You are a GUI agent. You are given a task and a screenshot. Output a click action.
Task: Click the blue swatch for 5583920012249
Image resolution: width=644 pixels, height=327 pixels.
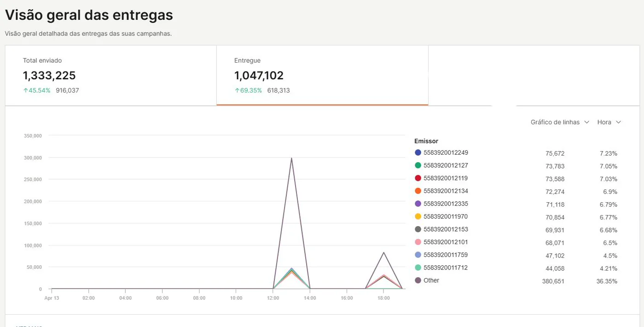pyautogui.click(x=418, y=152)
